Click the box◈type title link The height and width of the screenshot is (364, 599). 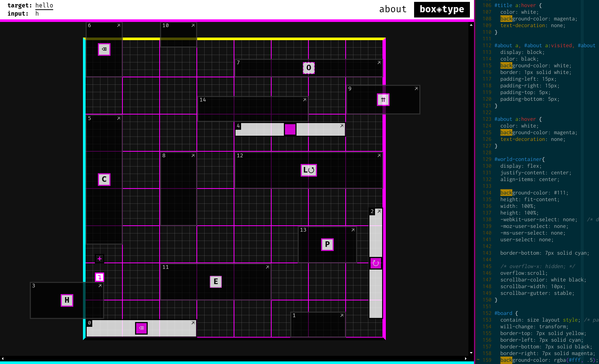pos(442,9)
